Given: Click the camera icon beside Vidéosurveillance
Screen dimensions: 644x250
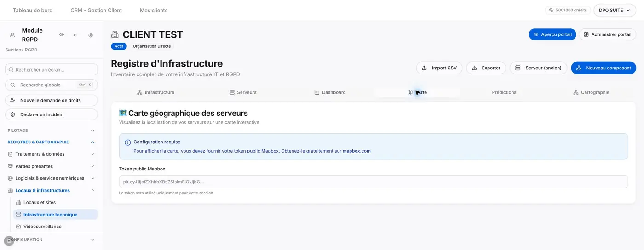Looking at the screenshot, I should pyautogui.click(x=18, y=227).
